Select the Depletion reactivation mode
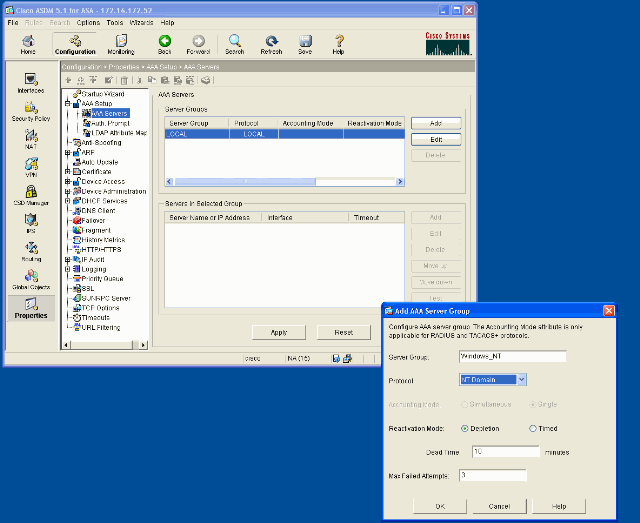The height and width of the screenshot is (523, 640). point(461,428)
